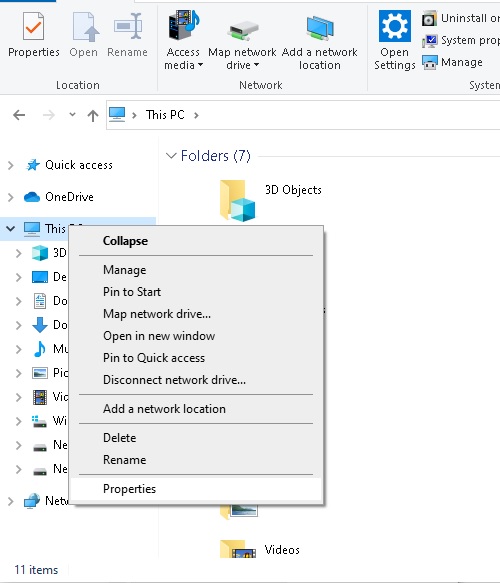The height and width of the screenshot is (583, 500).
Task: Choose Properties in the context menu
Action: [196, 489]
